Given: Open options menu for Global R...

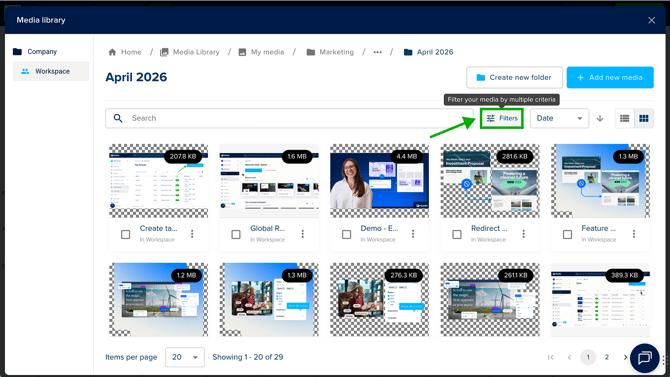Looking at the screenshot, I should coord(303,234).
